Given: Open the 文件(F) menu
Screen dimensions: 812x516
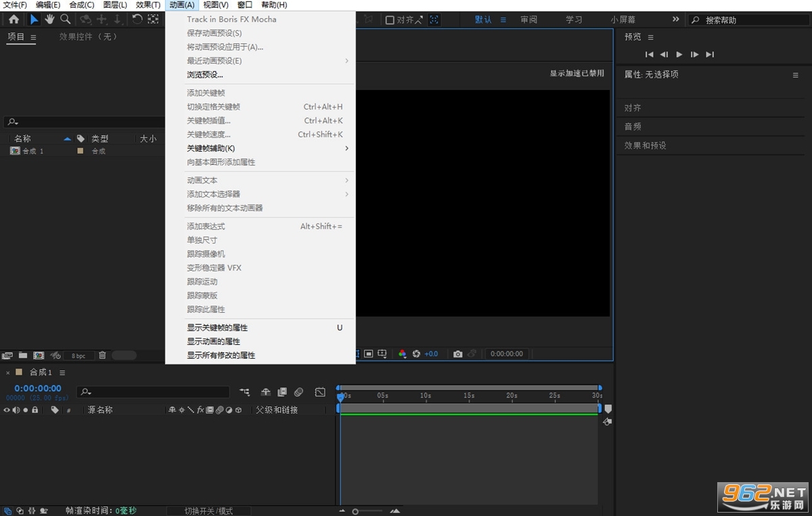Looking at the screenshot, I should [15, 5].
